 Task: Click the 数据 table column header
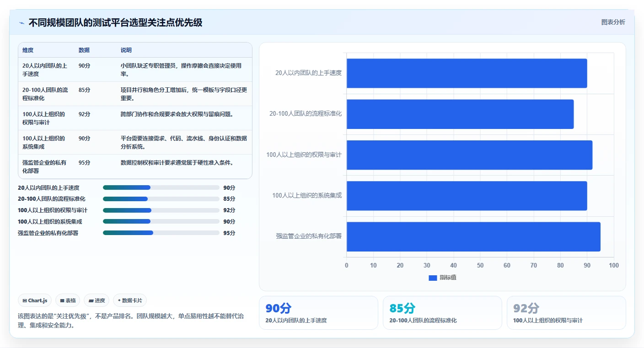click(x=84, y=50)
